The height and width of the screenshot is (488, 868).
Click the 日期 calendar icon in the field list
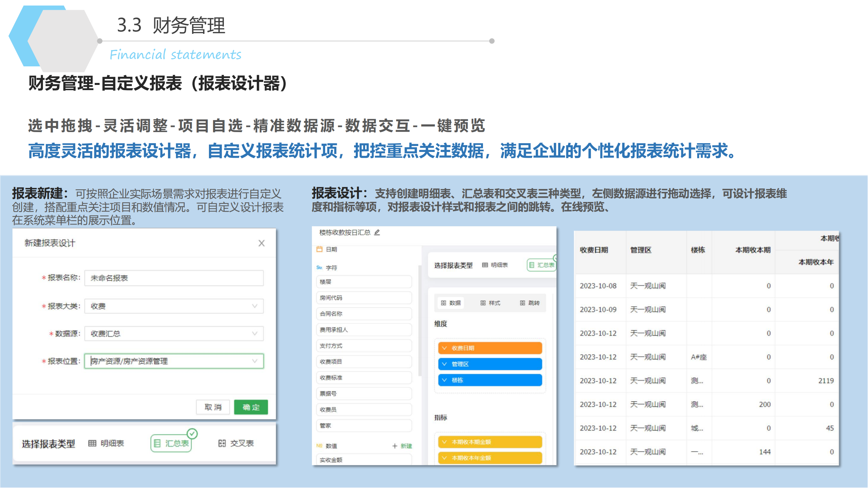pyautogui.click(x=319, y=249)
